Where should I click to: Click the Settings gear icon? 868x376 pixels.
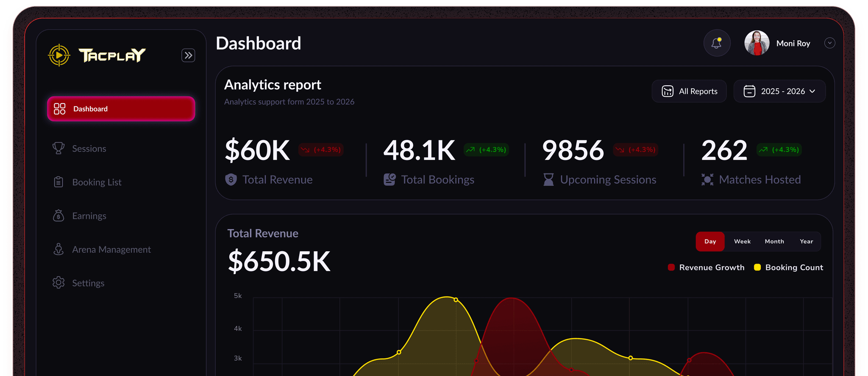(x=58, y=283)
